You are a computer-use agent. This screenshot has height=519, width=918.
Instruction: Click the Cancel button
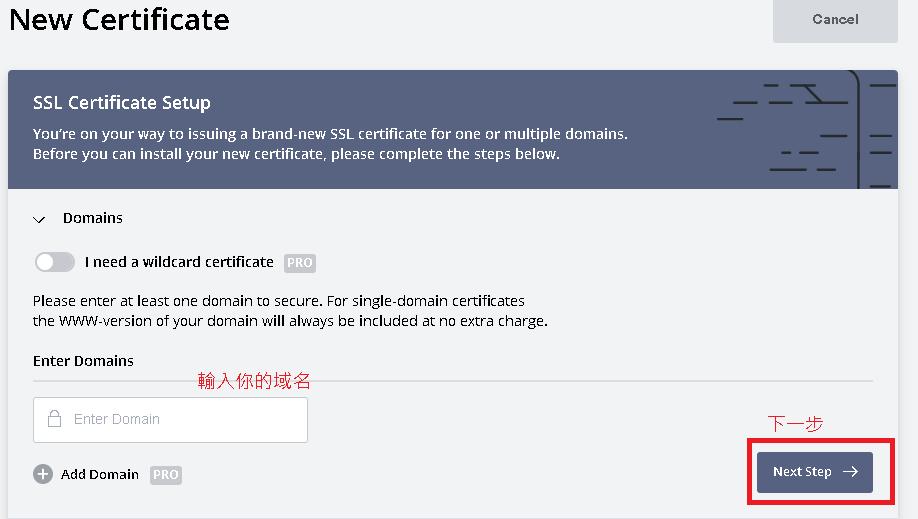tap(835, 20)
